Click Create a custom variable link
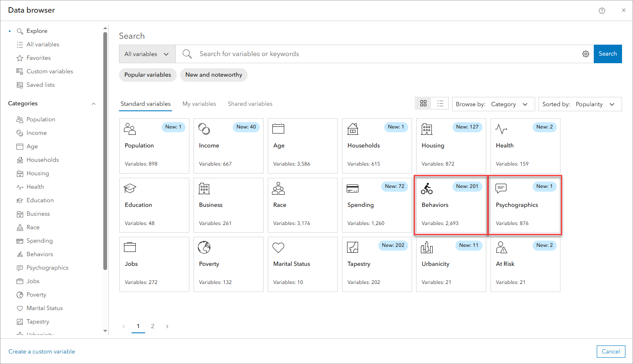The height and width of the screenshot is (364, 633). (42, 351)
